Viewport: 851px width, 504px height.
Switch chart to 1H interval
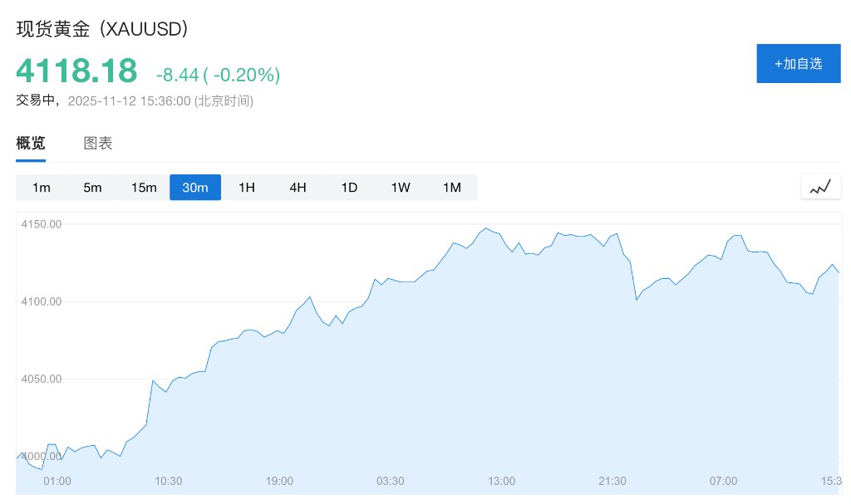tap(247, 188)
